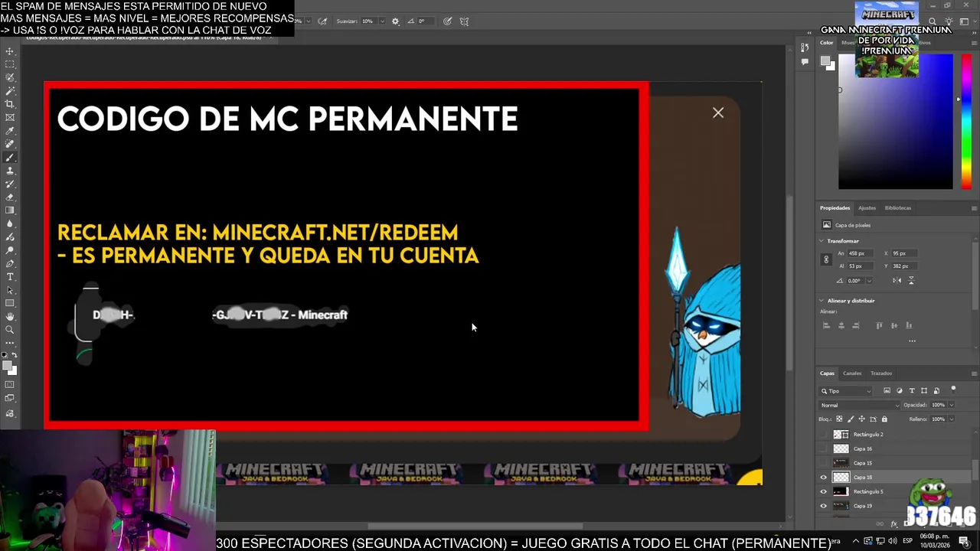Align horizontal centers button
This screenshot has width=980, height=551.
[x=841, y=325]
